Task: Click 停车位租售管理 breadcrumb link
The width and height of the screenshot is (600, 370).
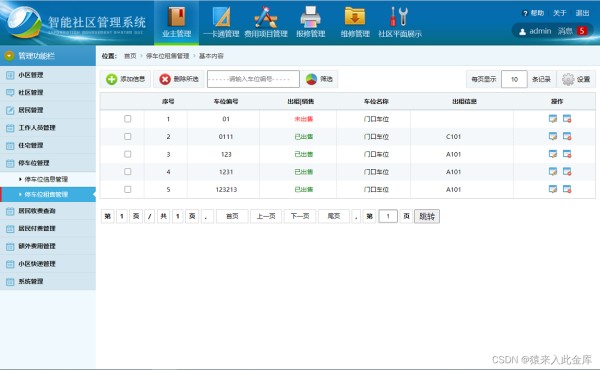Action: tap(168, 56)
